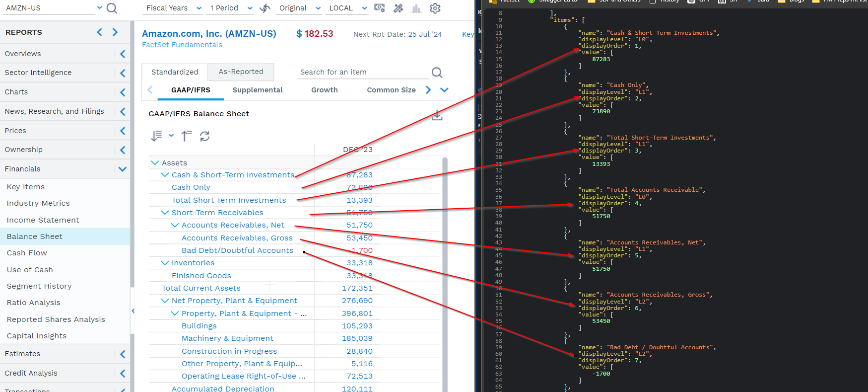The width and height of the screenshot is (868, 392).
Task: Click the Search for an item field
Action: tap(363, 73)
